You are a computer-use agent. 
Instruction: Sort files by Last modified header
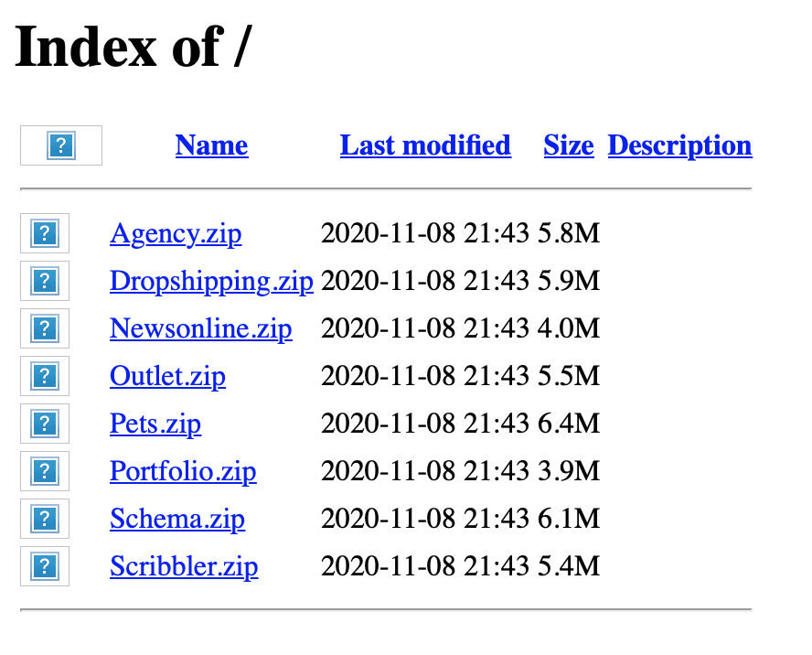click(425, 145)
